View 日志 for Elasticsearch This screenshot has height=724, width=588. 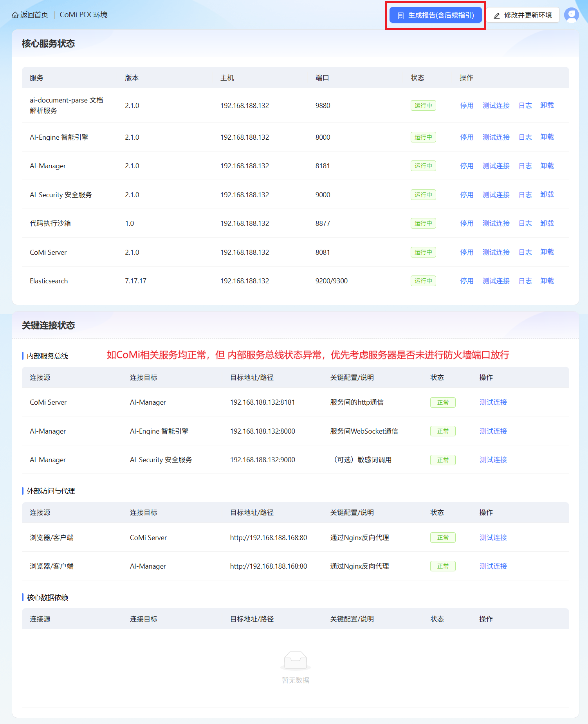[525, 281]
